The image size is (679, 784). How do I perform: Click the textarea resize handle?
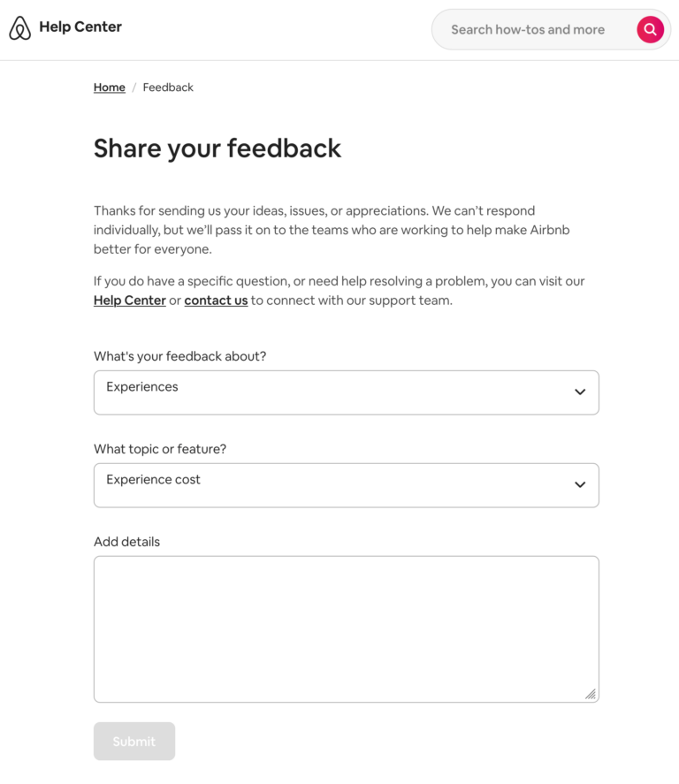pyautogui.click(x=591, y=695)
